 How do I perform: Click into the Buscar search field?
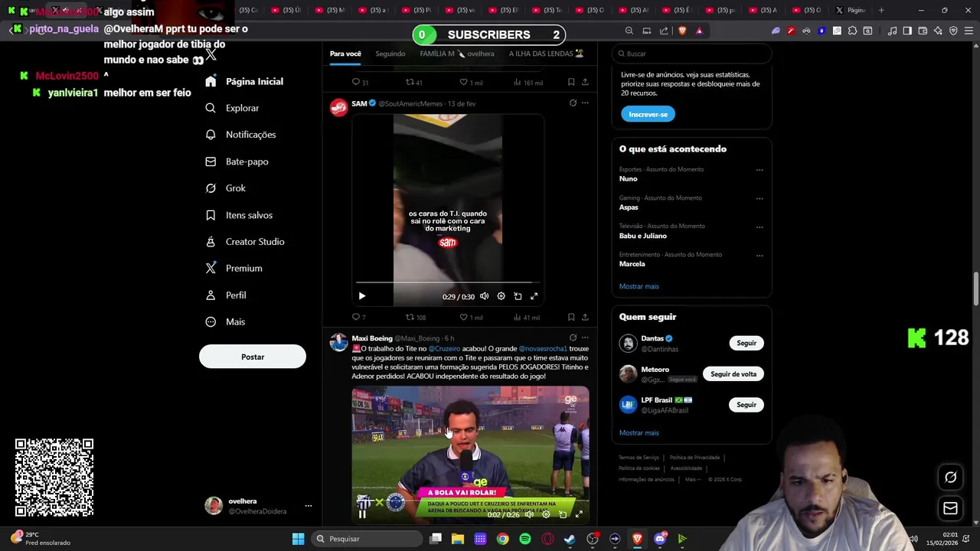(x=692, y=54)
